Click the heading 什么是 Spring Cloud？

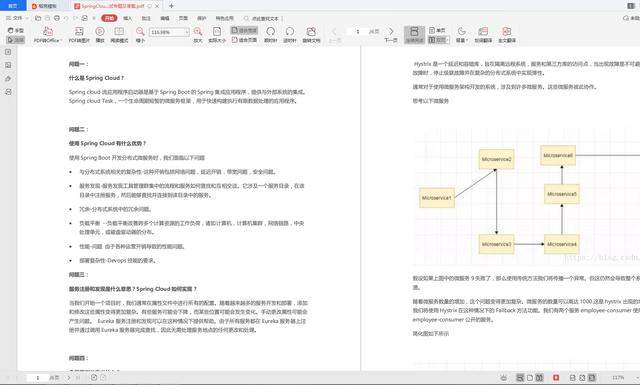[x=96, y=78]
